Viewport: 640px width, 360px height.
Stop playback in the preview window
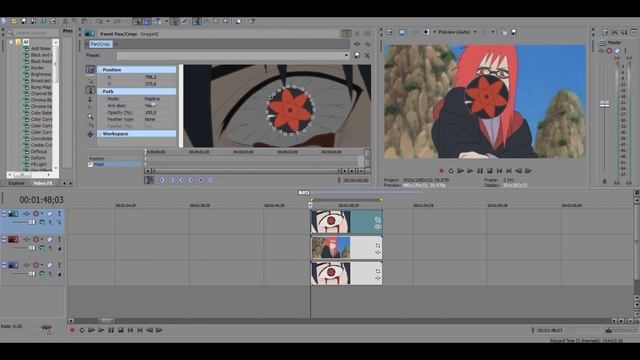tap(490, 171)
